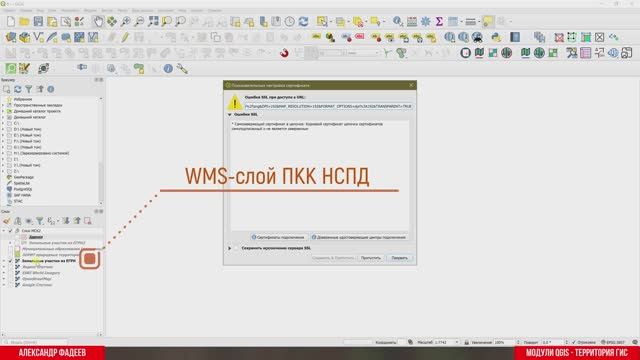
Task: Choose the Zoom Out magnifier tool
Action: point(139,22)
